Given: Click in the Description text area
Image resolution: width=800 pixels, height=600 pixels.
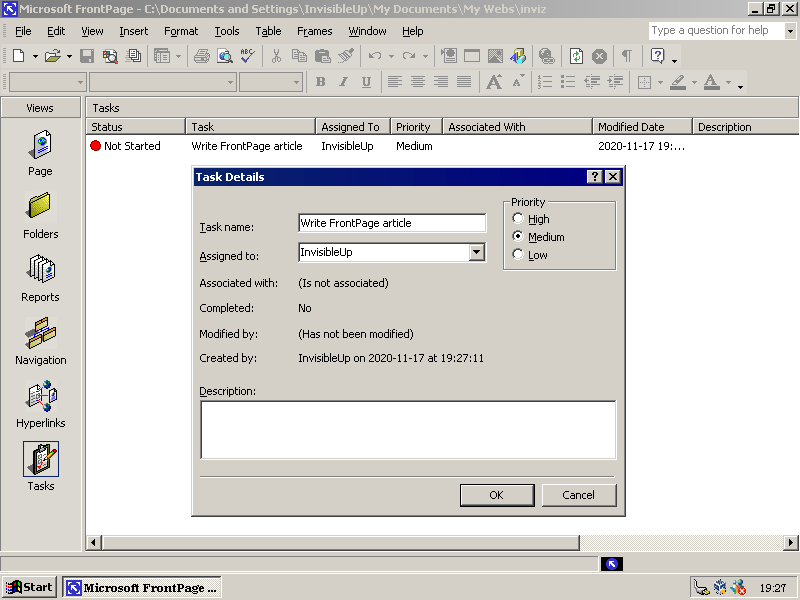Looking at the screenshot, I should click(408, 430).
